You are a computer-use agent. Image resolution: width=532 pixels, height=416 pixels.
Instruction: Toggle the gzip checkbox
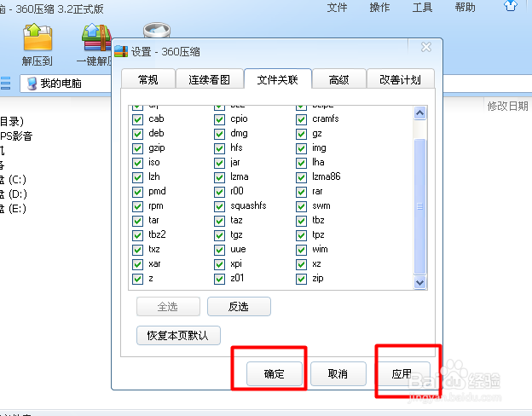(x=137, y=148)
